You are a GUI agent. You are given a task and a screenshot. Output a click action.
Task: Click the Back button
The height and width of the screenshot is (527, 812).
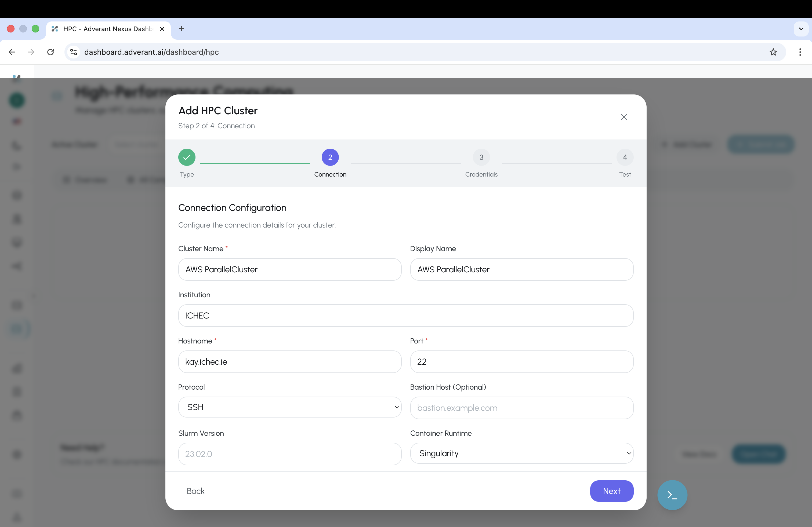[195, 491]
